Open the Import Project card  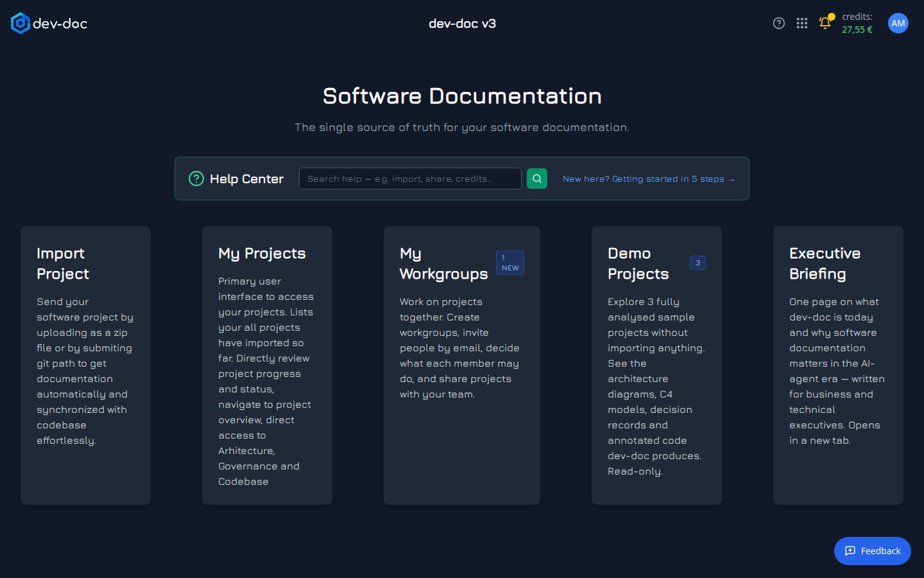pyautogui.click(x=85, y=365)
